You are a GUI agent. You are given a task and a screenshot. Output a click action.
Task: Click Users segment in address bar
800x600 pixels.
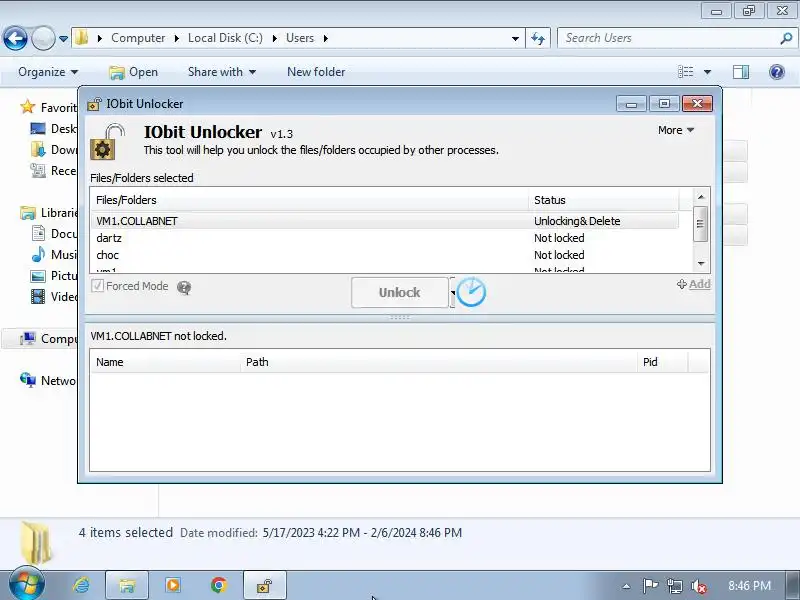299,38
